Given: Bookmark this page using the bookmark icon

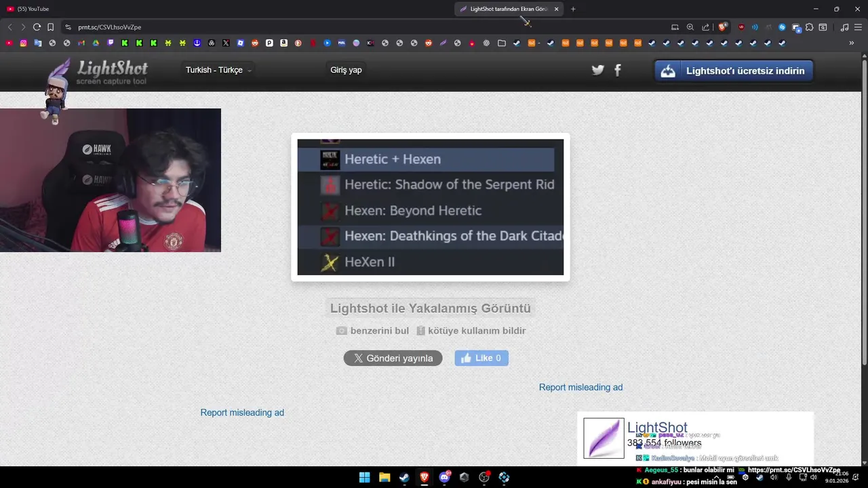Looking at the screenshot, I should pos(50,27).
